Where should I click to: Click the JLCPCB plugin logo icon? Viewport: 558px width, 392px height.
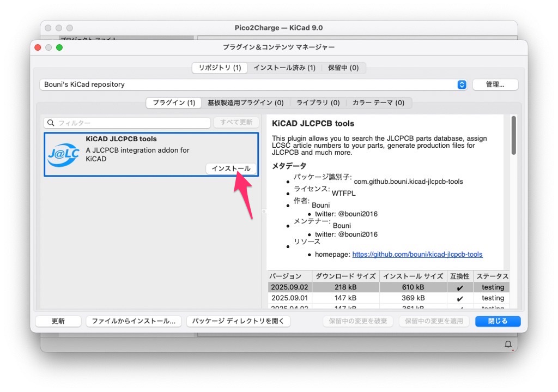pos(64,154)
